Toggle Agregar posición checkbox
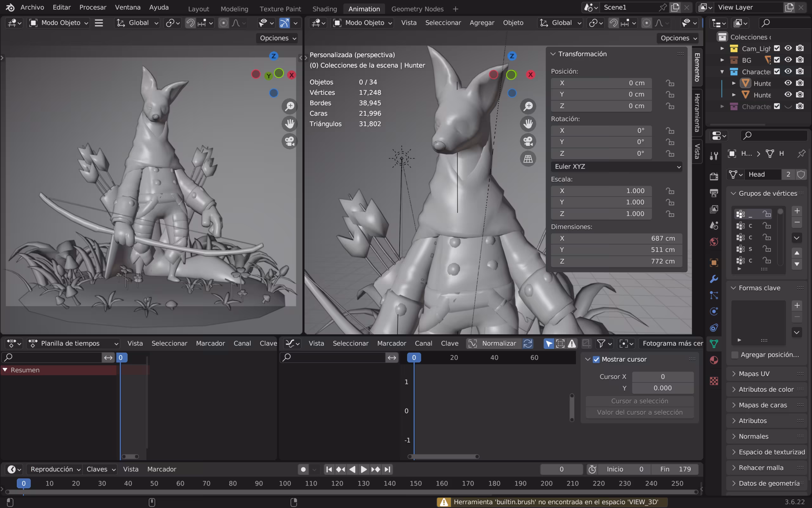The image size is (812, 508). coord(735,355)
